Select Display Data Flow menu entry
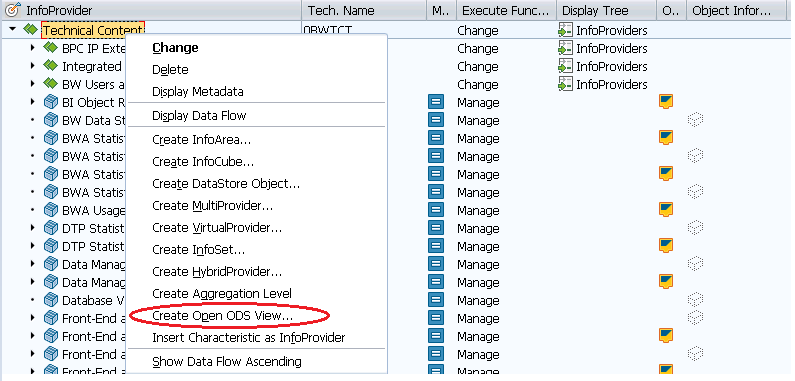 tap(199, 116)
